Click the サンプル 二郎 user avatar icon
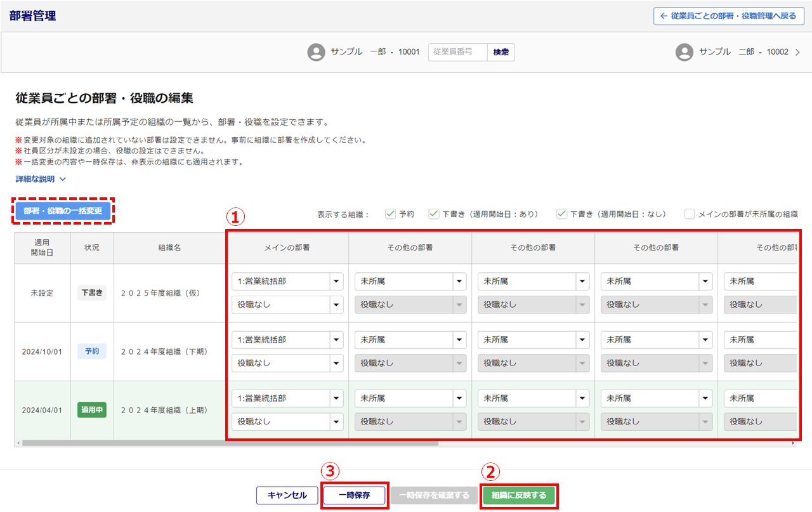 click(684, 52)
